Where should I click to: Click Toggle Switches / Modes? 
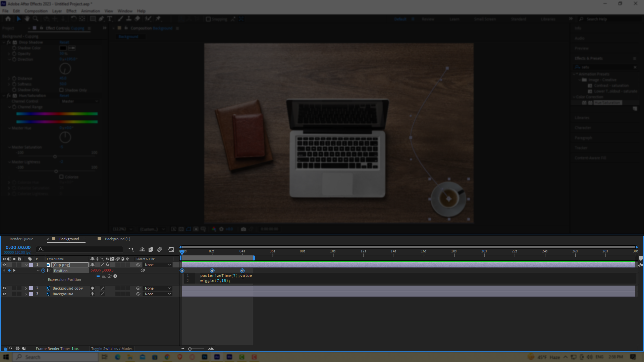112,348
